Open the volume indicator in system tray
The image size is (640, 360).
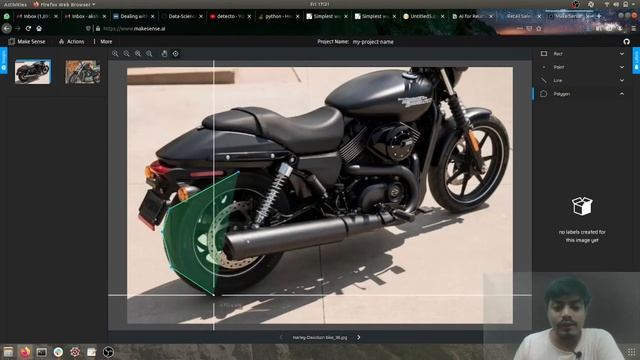tap(616, 4)
